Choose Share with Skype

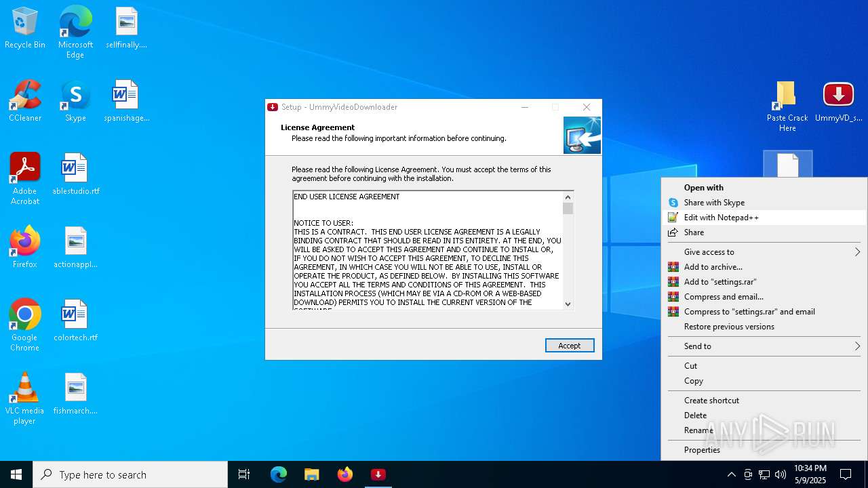click(764, 203)
